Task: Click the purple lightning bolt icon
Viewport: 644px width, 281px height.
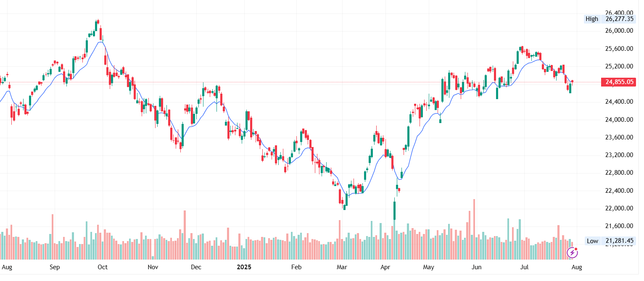Action: (573, 252)
